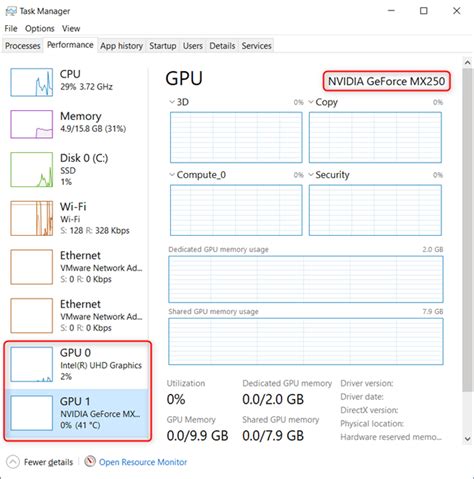Viewport: 474px width, 479px height.
Task: Click the Shared GPU memory 0.0/7.9 GB value
Action: click(x=273, y=435)
